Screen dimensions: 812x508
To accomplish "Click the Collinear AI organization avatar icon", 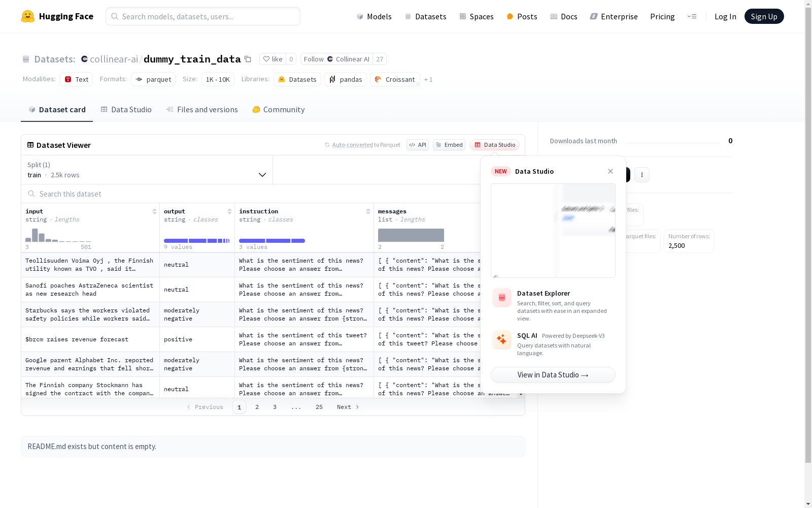I will [x=330, y=59].
